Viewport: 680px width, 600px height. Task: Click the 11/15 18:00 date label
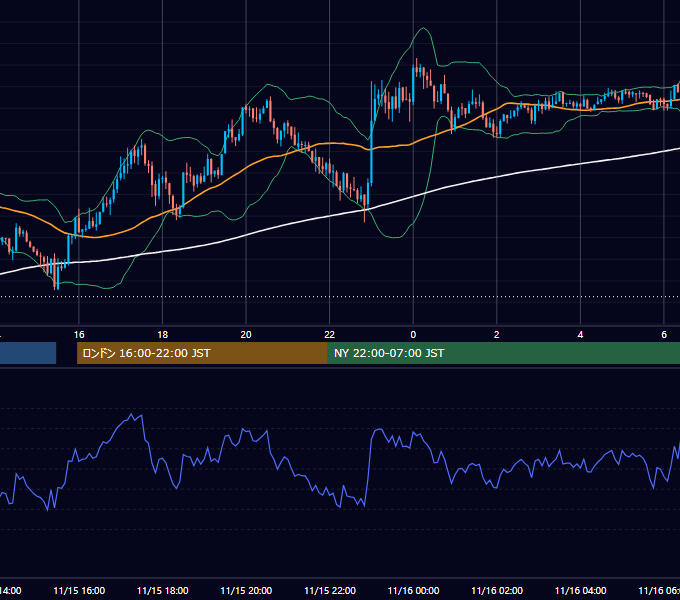point(163,591)
